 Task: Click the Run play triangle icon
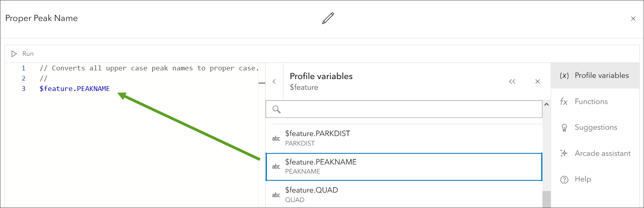point(14,53)
